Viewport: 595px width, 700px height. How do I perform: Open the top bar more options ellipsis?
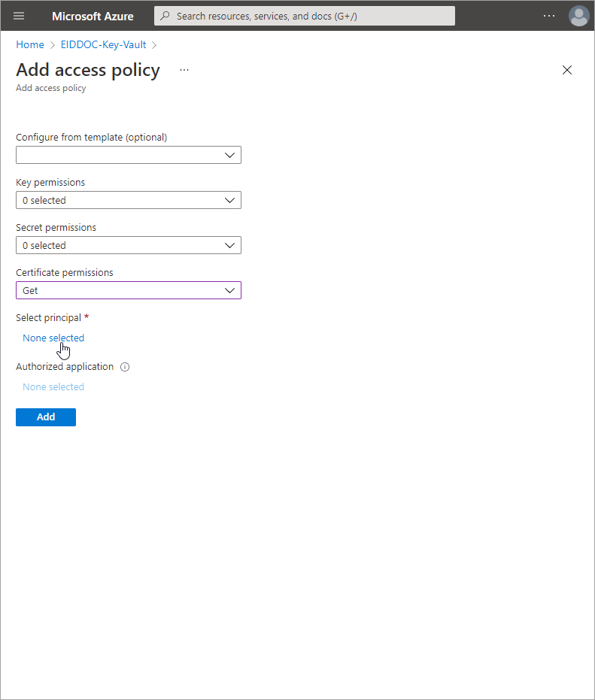[549, 16]
